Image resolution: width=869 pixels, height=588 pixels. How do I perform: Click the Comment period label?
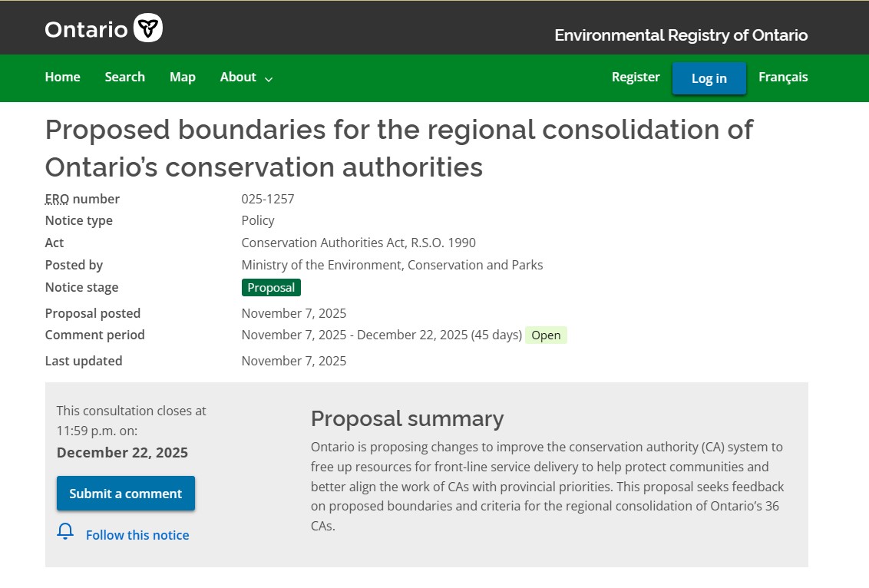[x=94, y=335]
